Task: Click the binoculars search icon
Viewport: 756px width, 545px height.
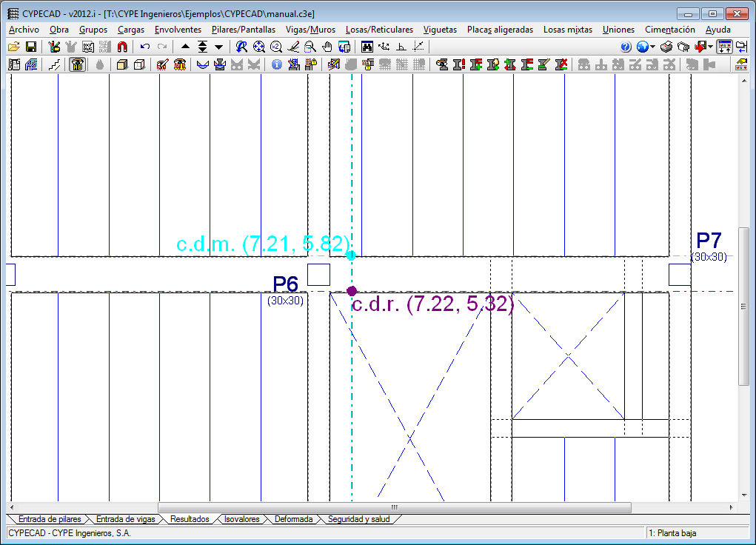Action: [x=367, y=47]
